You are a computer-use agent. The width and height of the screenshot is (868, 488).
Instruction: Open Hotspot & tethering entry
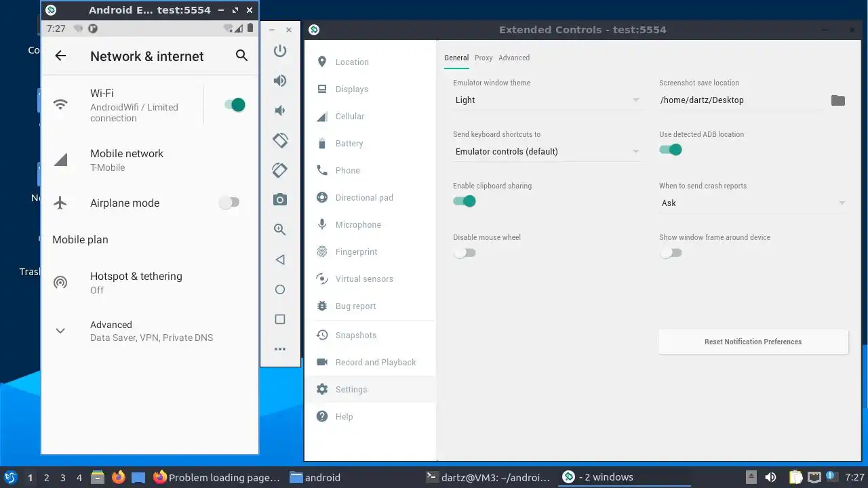(x=150, y=283)
